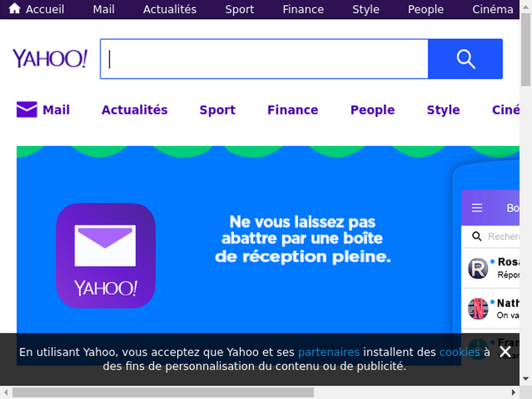Screen dimensions: 532x399
Task: Open the purple Finance link
Action: pos(293,110)
